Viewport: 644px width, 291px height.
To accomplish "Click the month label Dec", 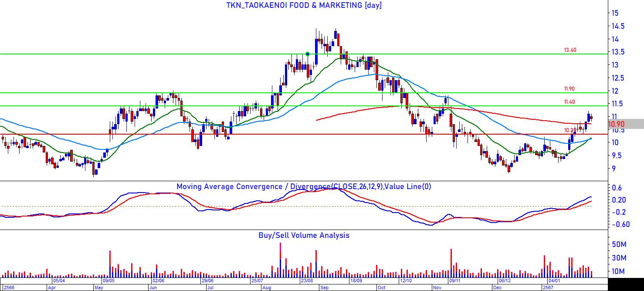I will [497, 288].
